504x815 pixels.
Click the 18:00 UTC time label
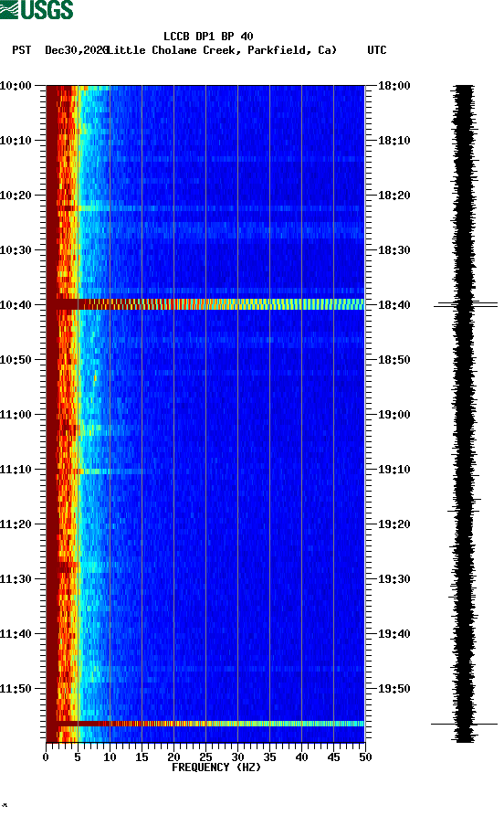pyautogui.click(x=394, y=86)
